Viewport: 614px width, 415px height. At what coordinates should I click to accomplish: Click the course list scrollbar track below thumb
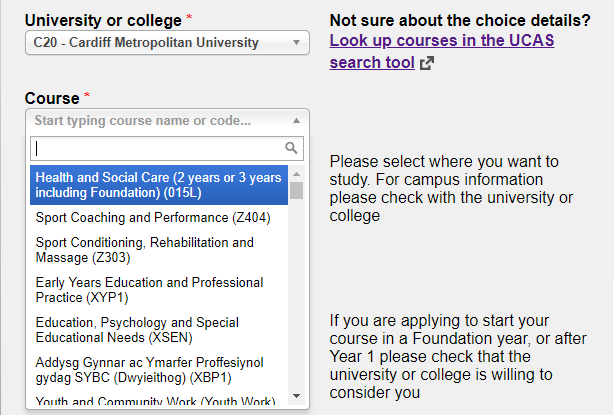point(296,300)
